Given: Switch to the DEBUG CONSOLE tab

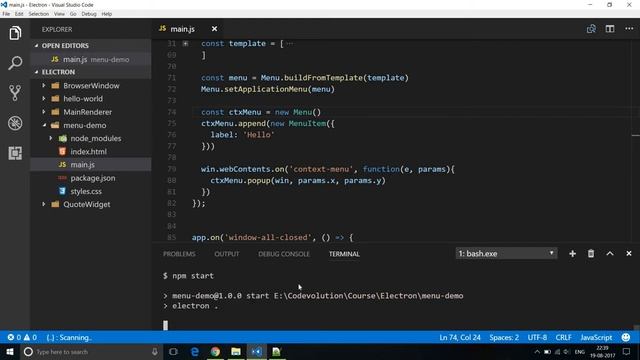Looking at the screenshot, I should (x=284, y=254).
